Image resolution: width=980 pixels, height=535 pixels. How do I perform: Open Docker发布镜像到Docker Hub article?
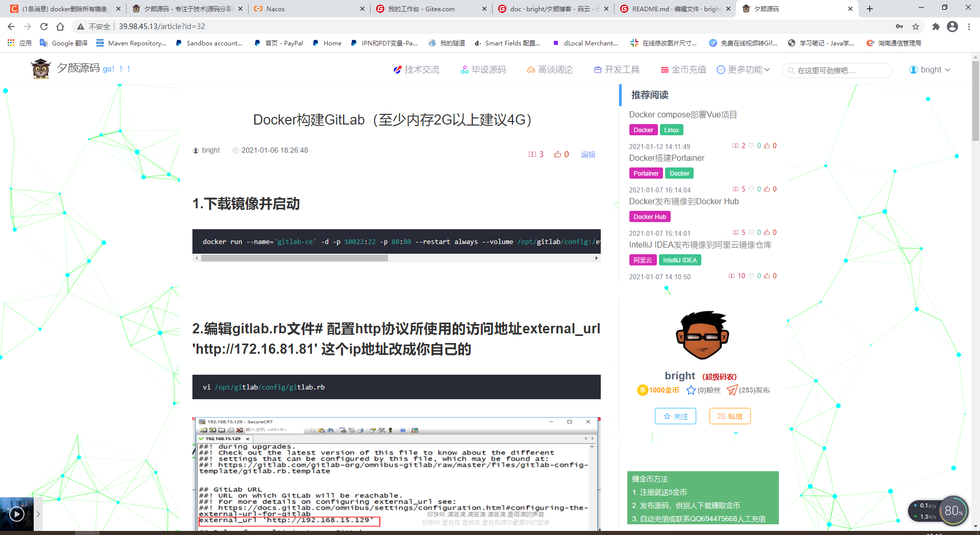coord(684,201)
